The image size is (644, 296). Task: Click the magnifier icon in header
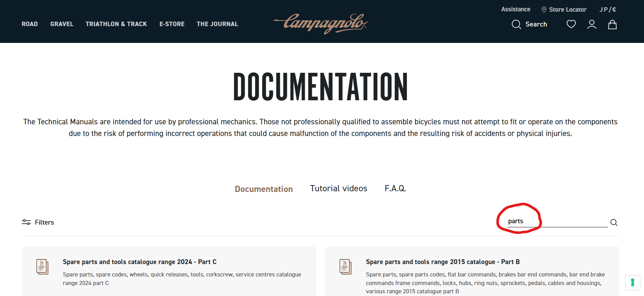pos(516,24)
